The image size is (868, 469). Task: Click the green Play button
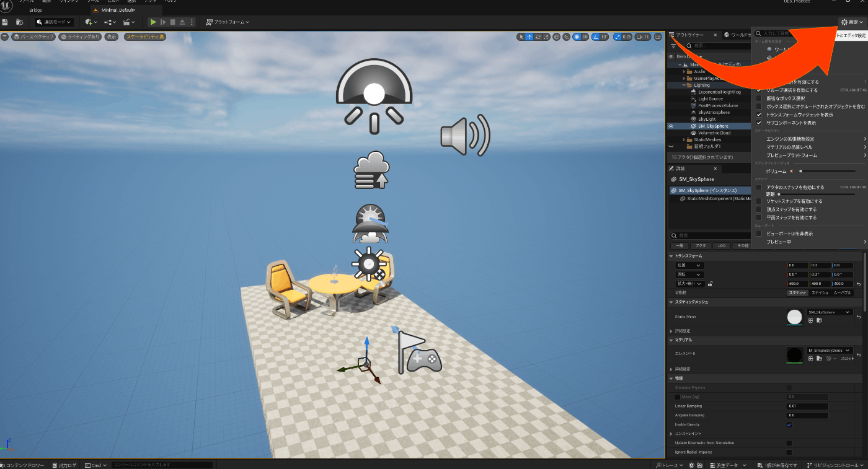(153, 22)
